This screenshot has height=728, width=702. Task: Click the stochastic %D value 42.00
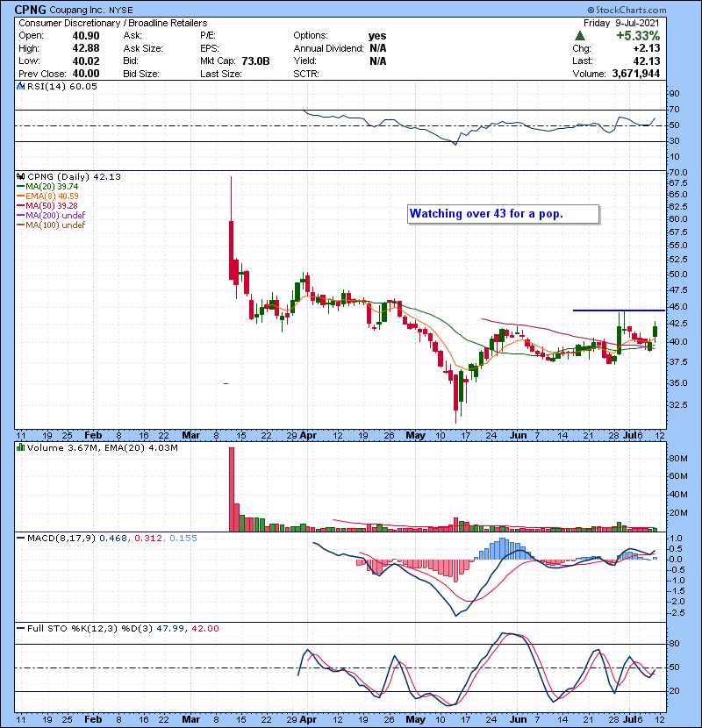(204, 629)
